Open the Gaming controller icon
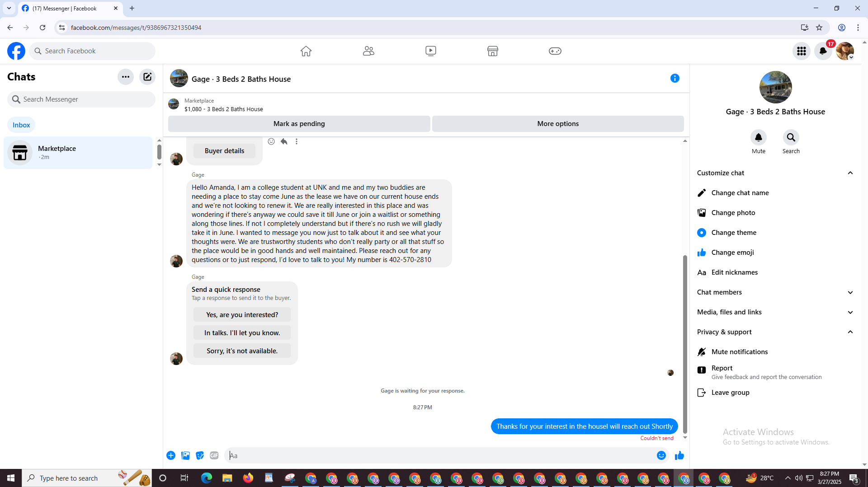The width and height of the screenshot is (868, 487). point(555,51)
